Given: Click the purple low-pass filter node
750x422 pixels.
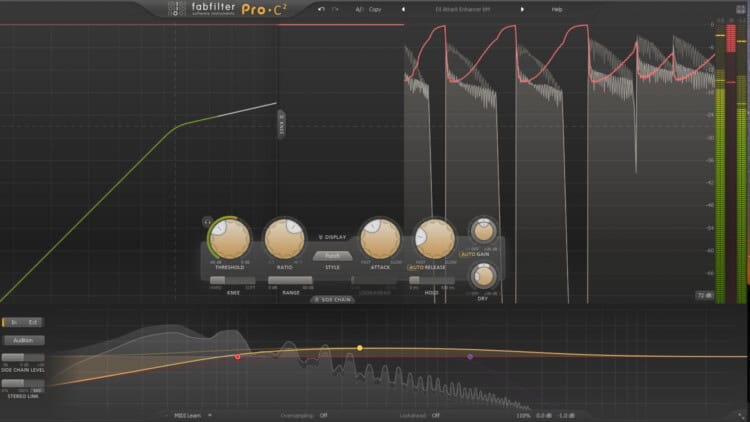Looking at the screenshot, I should pyautogui.click(x=470, y=357).
